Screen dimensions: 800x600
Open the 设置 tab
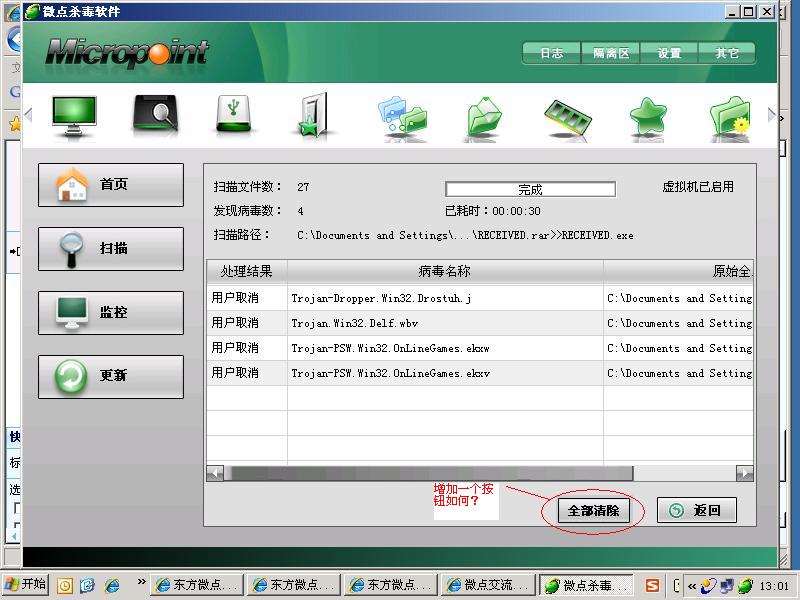pos(669,53)
